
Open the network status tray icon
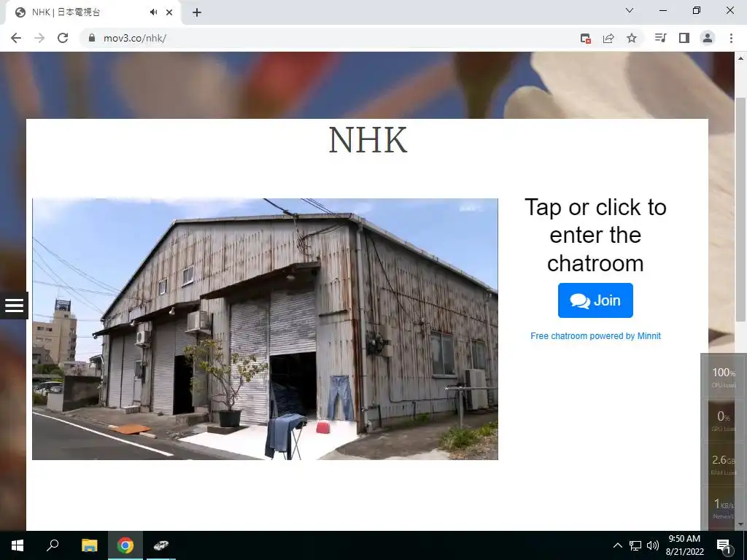coord(635,545)
